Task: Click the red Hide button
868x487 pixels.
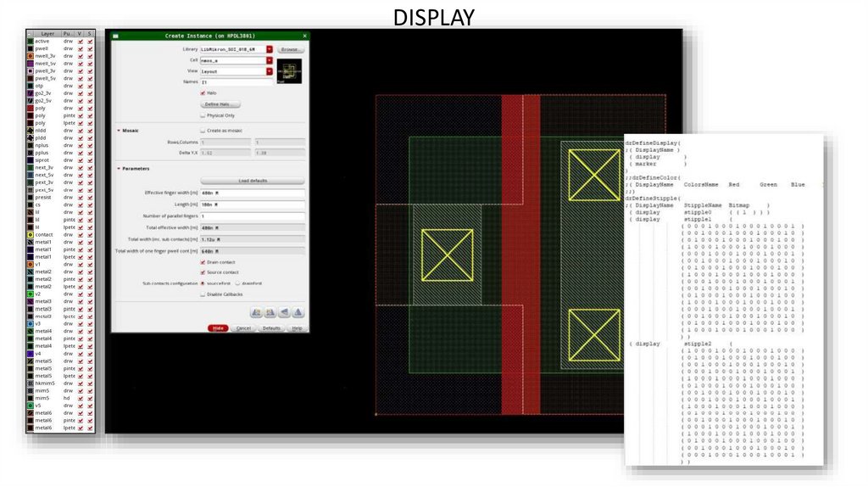Action: 218,328
